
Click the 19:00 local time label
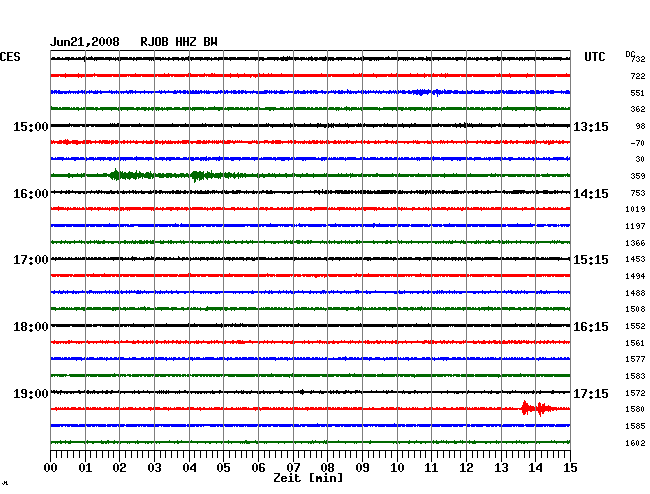[x=31, y=393]
